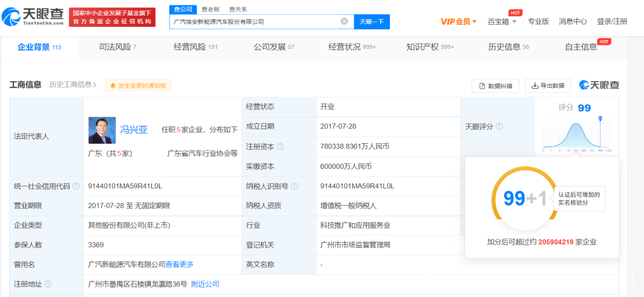The image size is (644, 297).
Task: Open legal representative 冯兴亚 link
Action: coord(134,130)
